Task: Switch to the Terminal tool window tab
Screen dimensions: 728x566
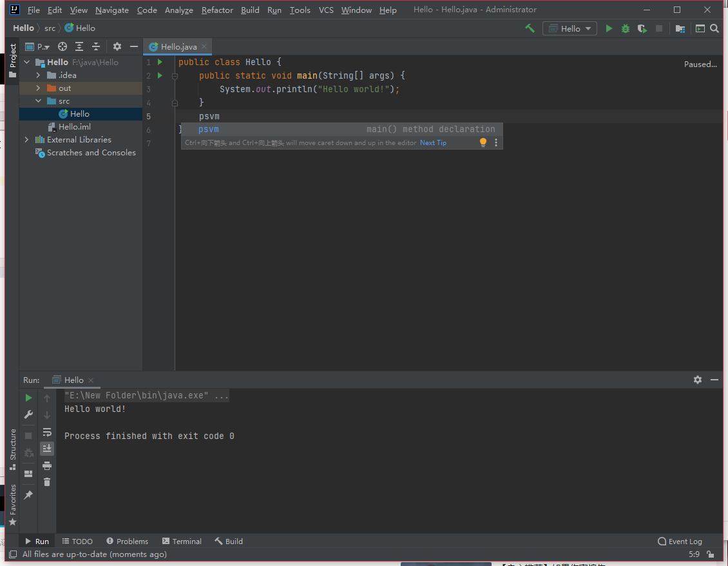Action: 182,542
